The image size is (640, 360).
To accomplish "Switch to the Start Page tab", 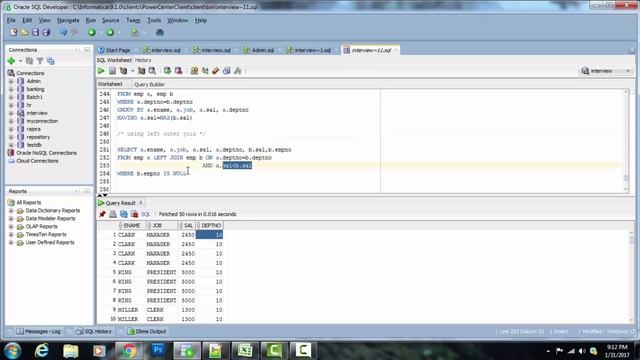I will (x=114, y=50).
